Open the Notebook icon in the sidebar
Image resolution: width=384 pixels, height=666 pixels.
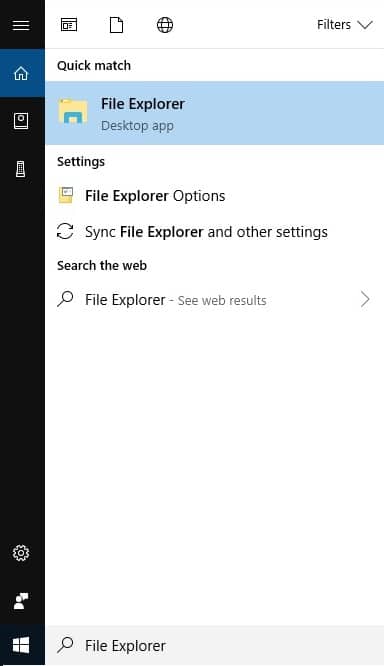coord(21,121)
